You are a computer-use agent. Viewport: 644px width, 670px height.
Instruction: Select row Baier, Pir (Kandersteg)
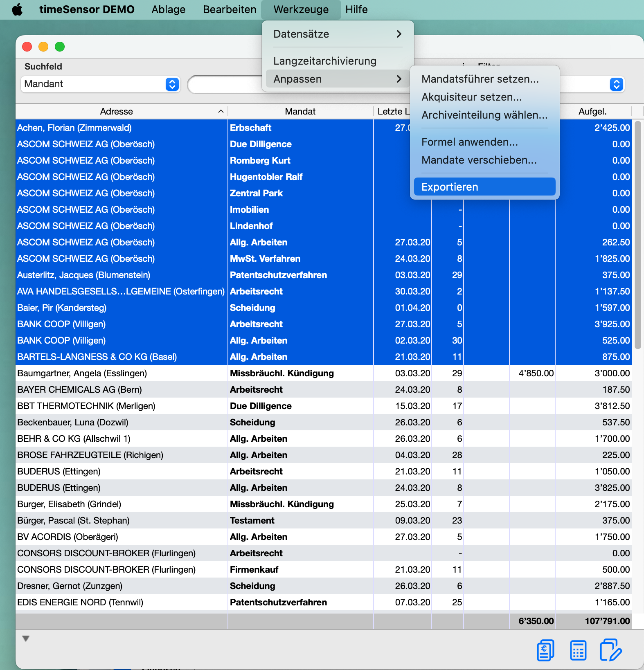[x=323, y=308]
